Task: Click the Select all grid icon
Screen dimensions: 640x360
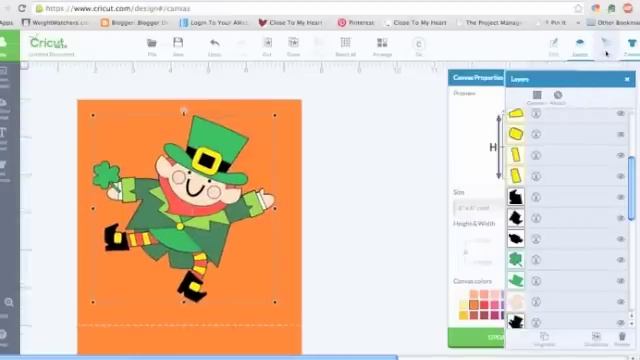Action: click(x=346, y=42)
